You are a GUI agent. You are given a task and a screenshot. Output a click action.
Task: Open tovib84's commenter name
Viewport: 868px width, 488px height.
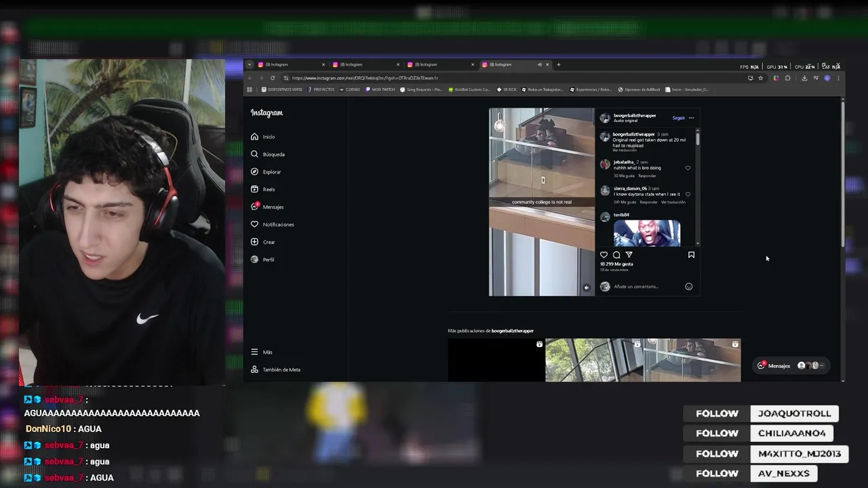click(x=621, y=215)
